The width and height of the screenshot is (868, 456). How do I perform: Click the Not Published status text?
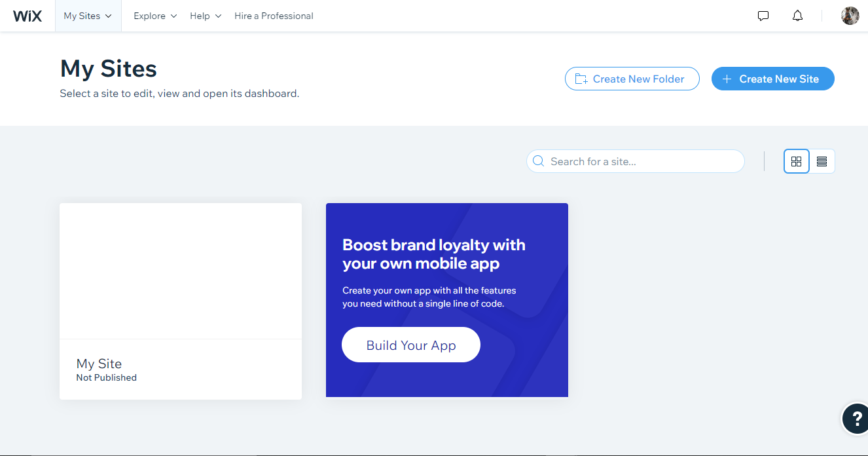(x=107, y=377)
